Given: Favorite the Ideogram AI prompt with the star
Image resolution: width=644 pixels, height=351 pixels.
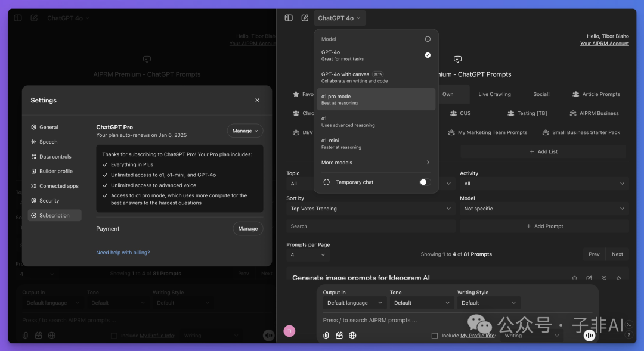Looking at the screenshot, I should (x=618, y=278).
